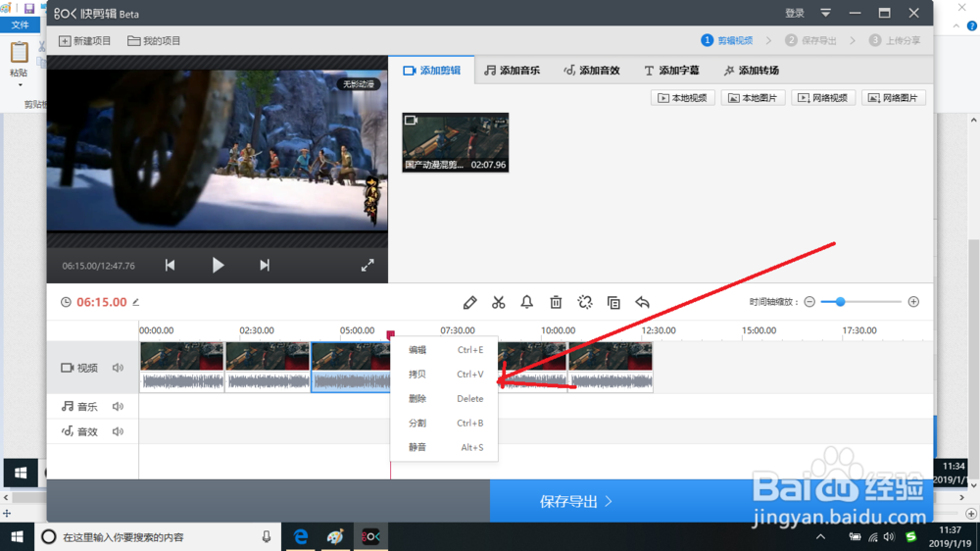Viewport: 980px width, 551px height.
Task: Zoom in timeline with plus icon
Action: click(913, 302)
